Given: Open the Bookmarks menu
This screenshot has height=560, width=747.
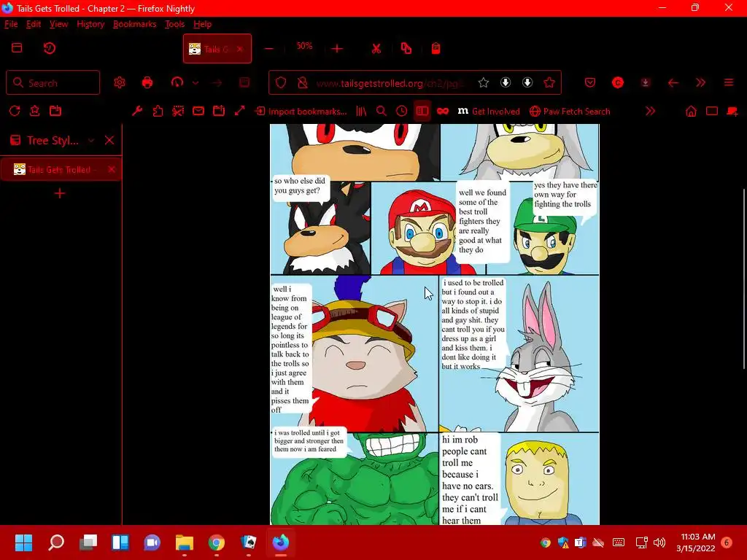Looking at the screenshot, I should (135, 24).
